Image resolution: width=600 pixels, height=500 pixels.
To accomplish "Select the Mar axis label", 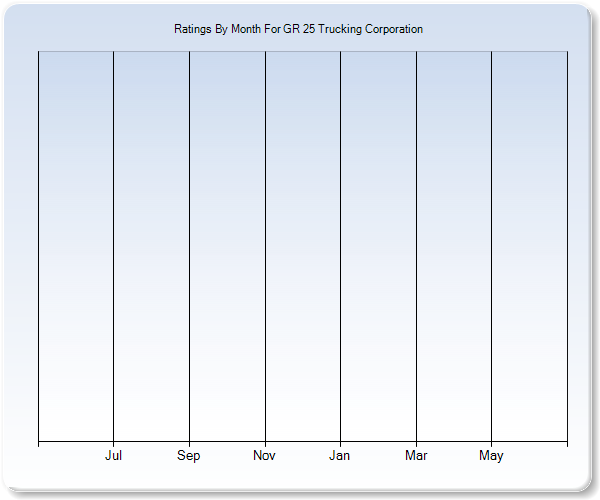I will 416,455.
